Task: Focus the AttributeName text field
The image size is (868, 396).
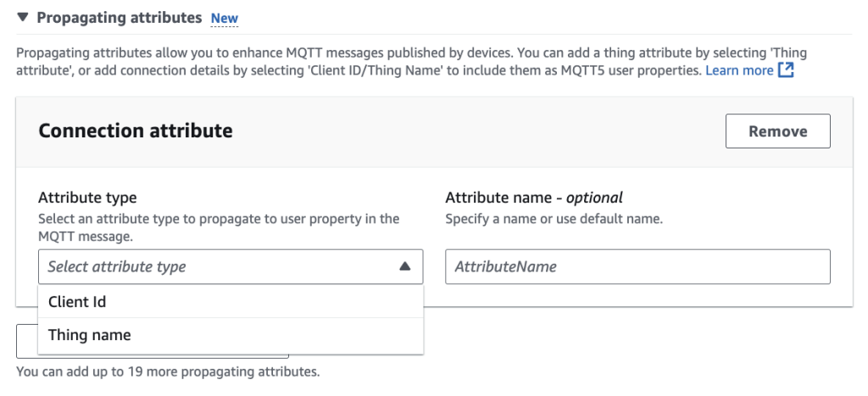Action: (637, 266)
